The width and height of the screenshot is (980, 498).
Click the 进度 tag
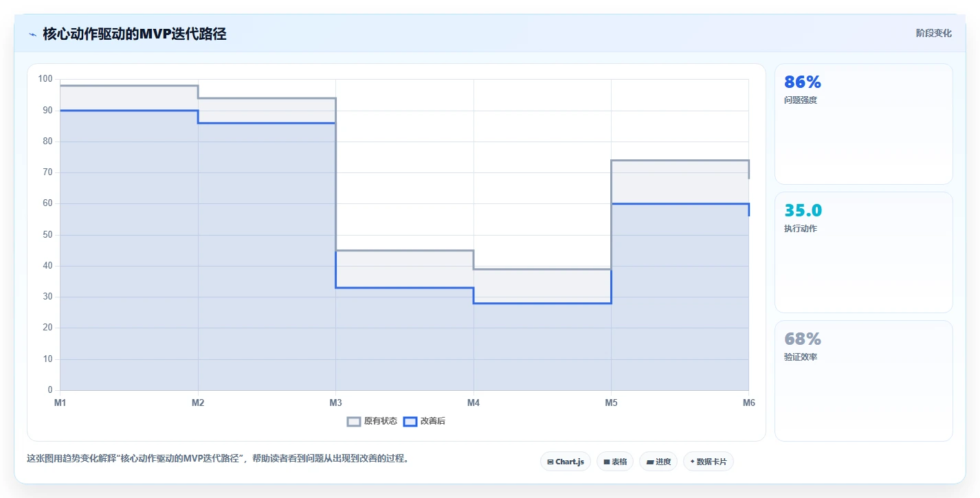(x=658, y=462)
